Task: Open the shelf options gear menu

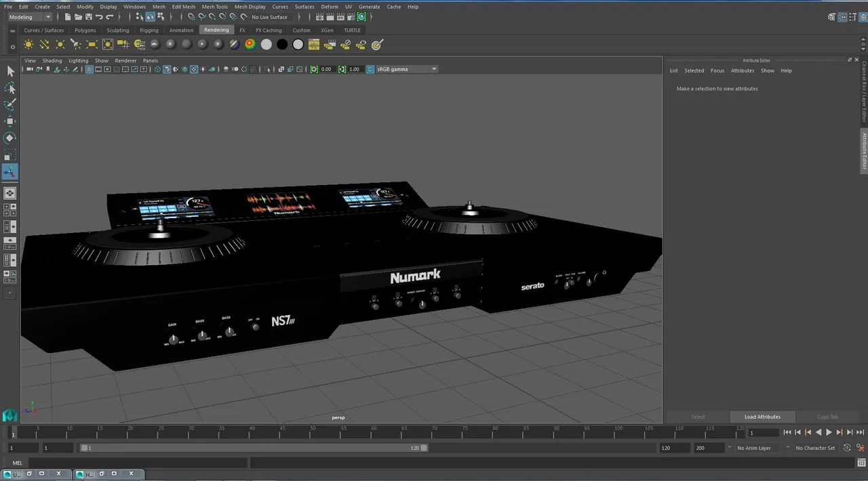Action: coord(13,47)
